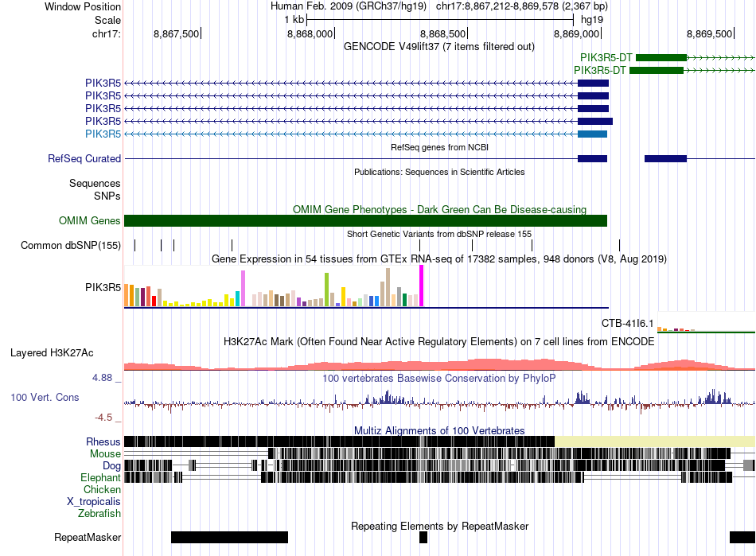Click the SNPs track label
The height and width of the screenshot is (556, 756).
point(107,196)
